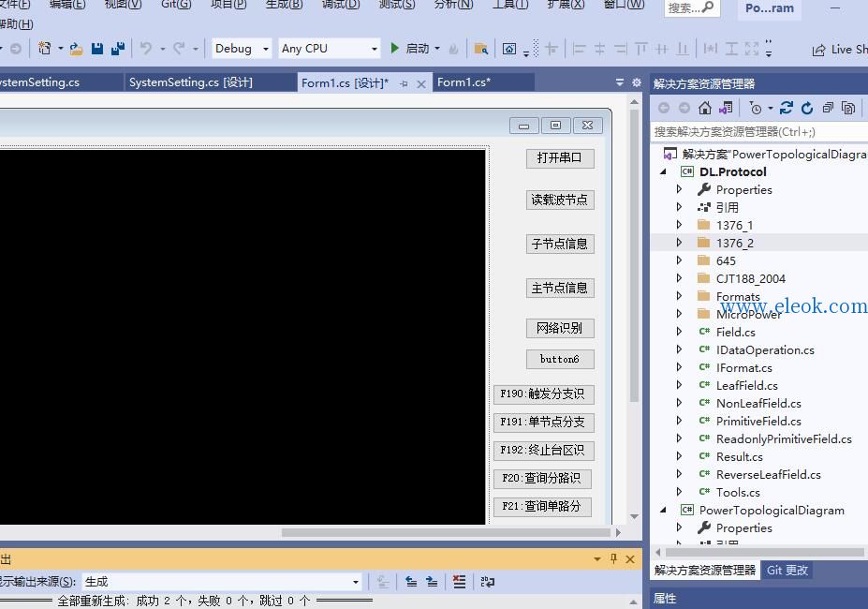Open the 启动 start options dropdown arrow

437,49
